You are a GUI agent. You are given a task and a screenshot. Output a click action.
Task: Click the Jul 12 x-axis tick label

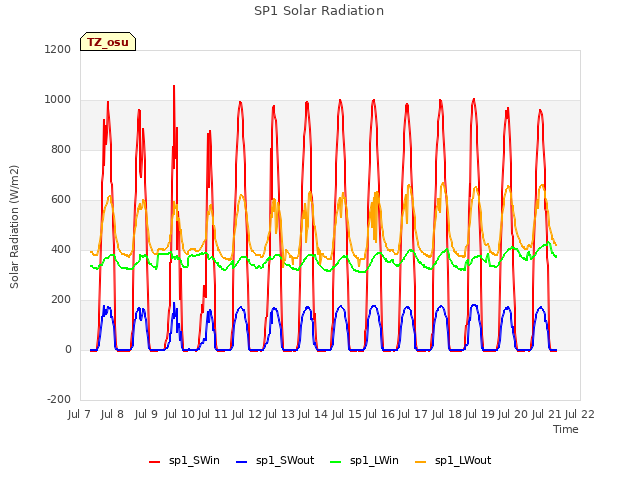(246, 414)
